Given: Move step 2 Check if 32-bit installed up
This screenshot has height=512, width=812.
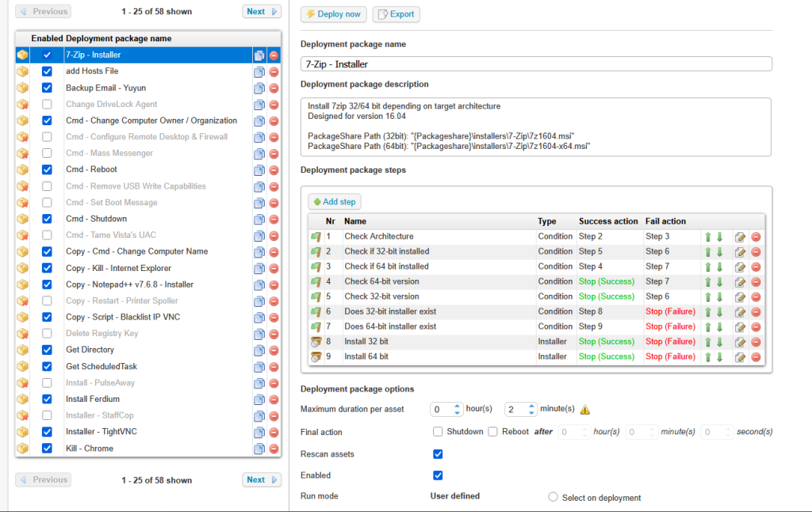Looking at the screenshot, I should tap(708, 252).
